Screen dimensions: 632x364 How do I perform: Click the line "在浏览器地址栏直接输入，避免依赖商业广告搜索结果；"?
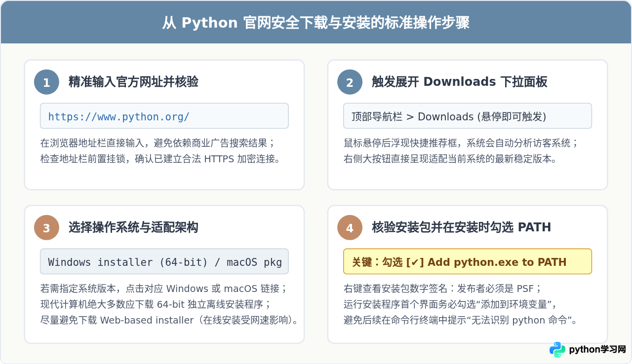(158, 143)
